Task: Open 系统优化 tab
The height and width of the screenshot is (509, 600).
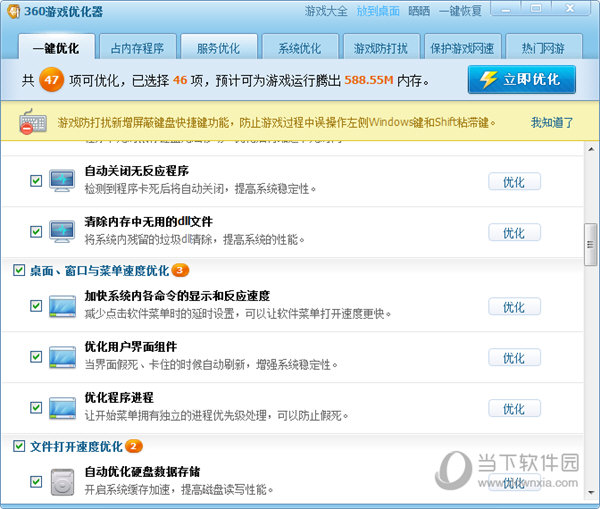Action: [300, 48]
